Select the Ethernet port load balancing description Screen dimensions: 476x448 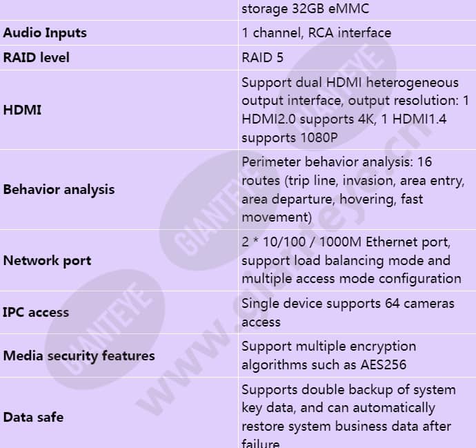(x=351, y=260)
